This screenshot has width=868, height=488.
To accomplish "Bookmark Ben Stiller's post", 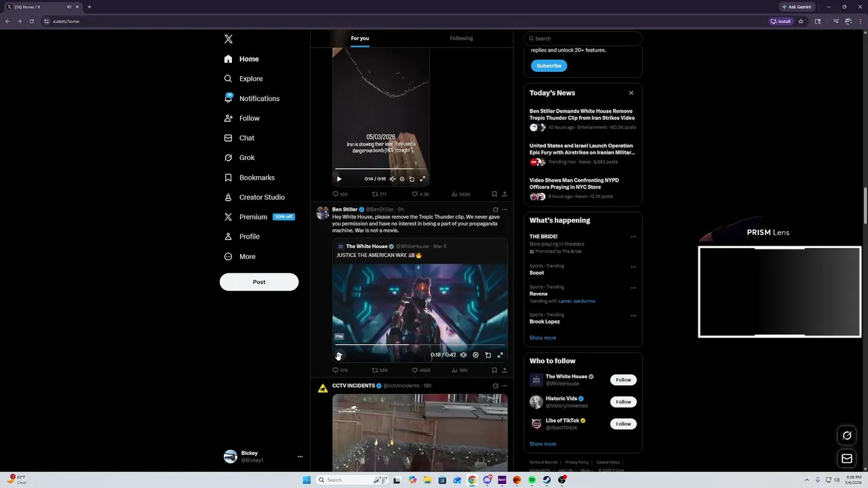I will 494,371.
